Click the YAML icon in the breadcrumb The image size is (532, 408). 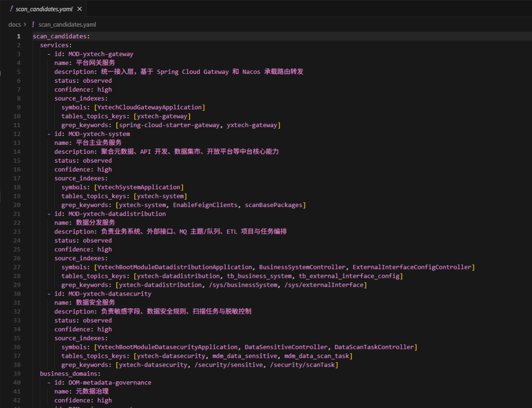click(33, 25)
